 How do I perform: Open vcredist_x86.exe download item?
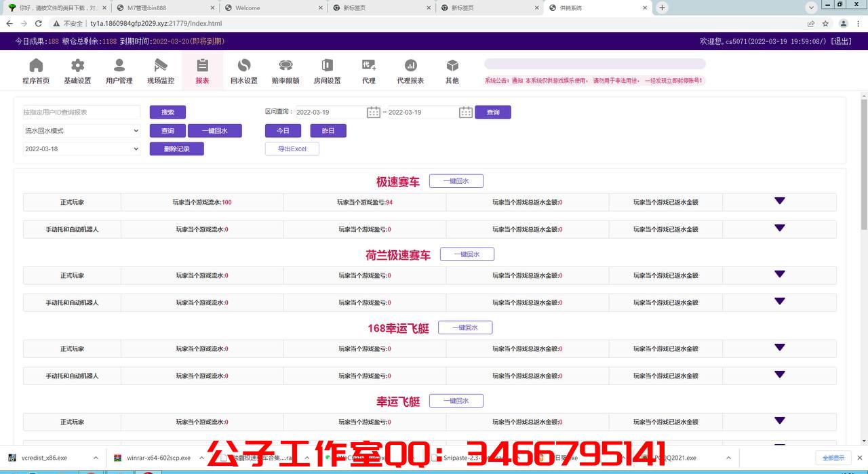44,458
